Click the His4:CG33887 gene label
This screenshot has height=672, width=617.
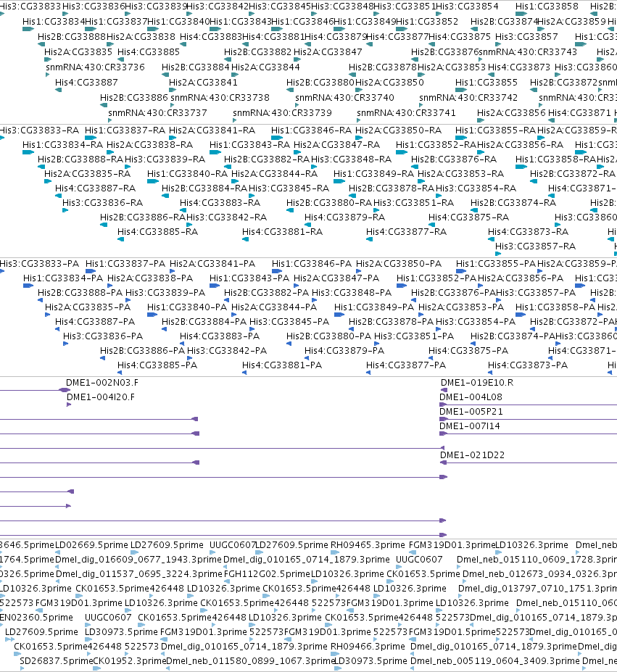coord(86,83)
